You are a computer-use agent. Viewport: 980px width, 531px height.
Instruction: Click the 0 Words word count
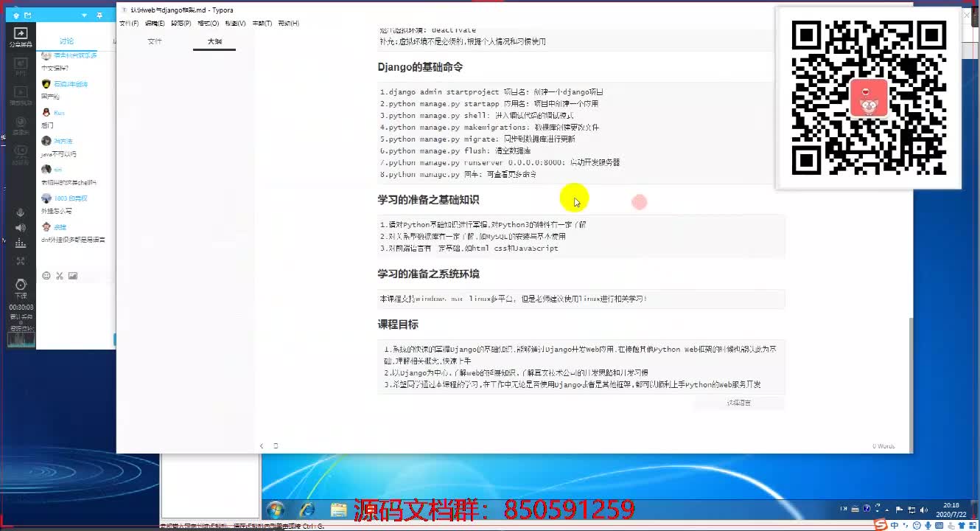(883, 446)
